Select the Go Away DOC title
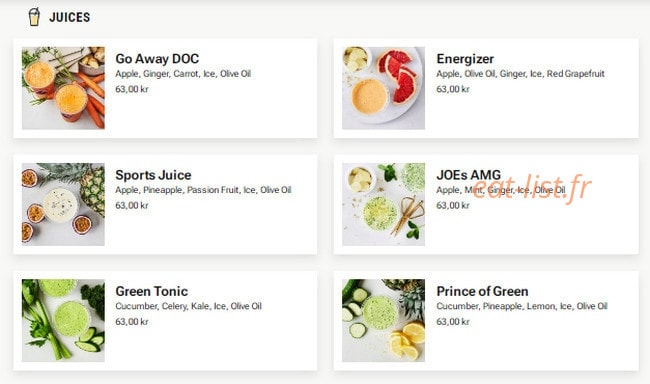The height and width of the screenshot is (384, 650). pyautogui.click(x=157, y=59)
